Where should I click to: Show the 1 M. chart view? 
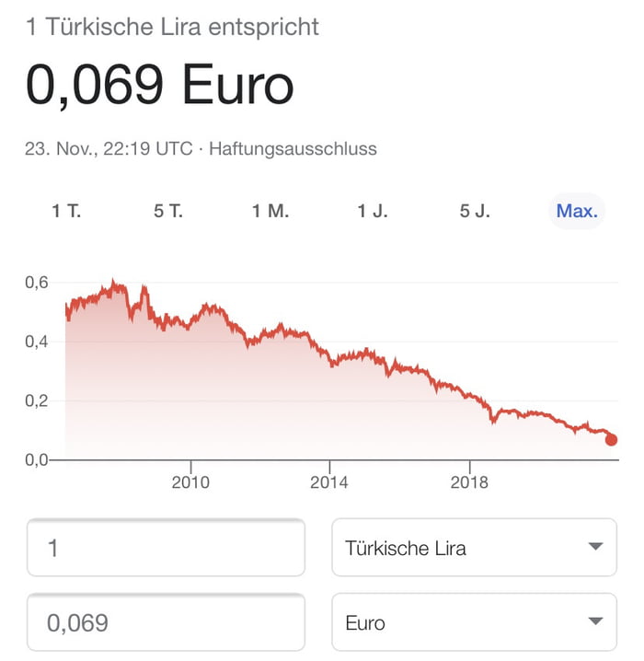270,211
